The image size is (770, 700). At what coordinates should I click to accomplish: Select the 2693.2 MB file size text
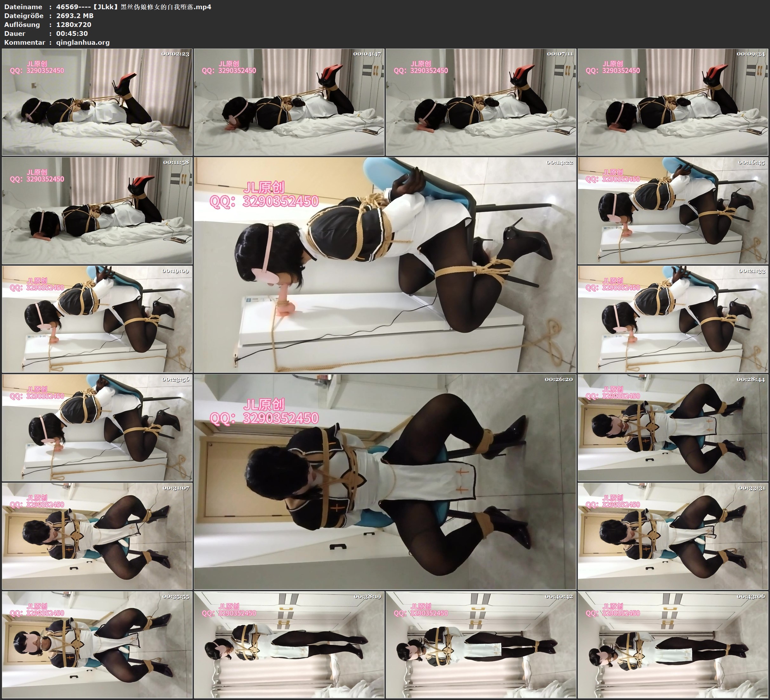pos(75,16)
